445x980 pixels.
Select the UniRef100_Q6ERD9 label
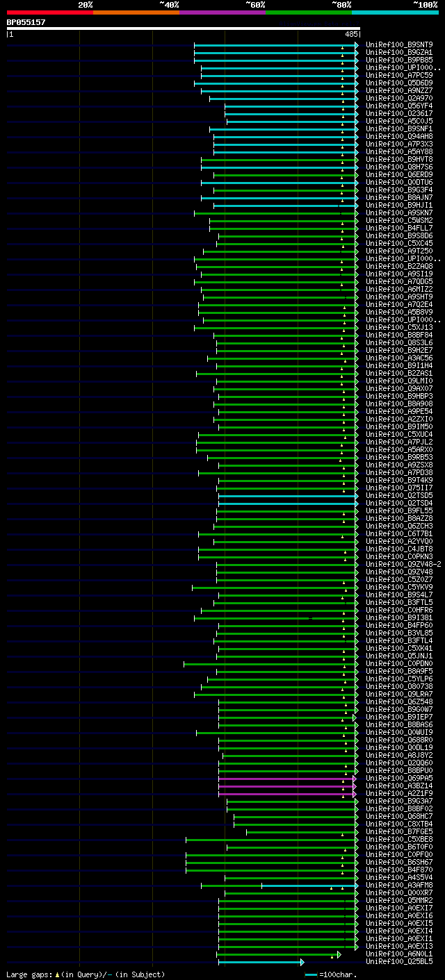pyautogui.click(x=399, y=175)
